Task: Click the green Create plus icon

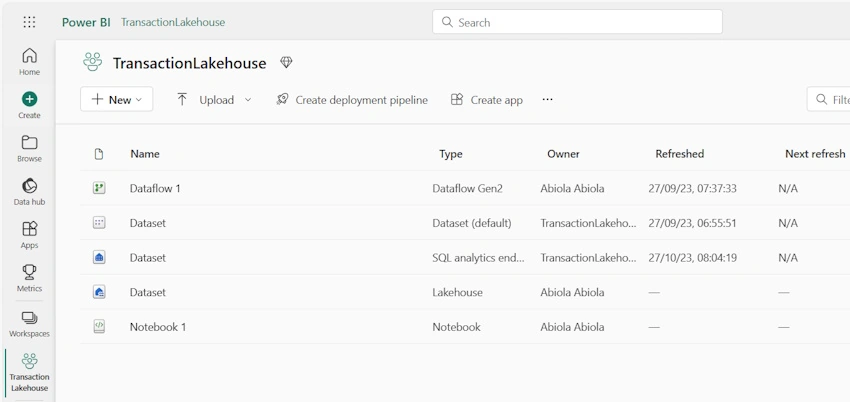Action: pyautogui.click(x=29, y=99)
